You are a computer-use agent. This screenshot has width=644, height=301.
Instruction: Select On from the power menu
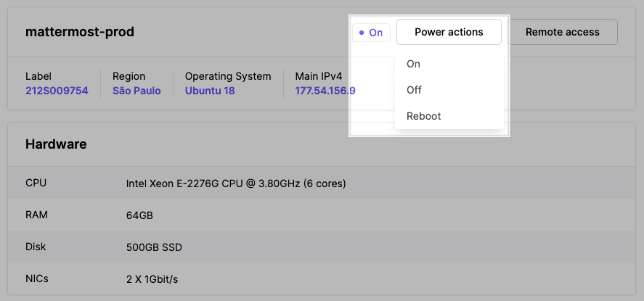pyautogui.click(x=413, y=64)
